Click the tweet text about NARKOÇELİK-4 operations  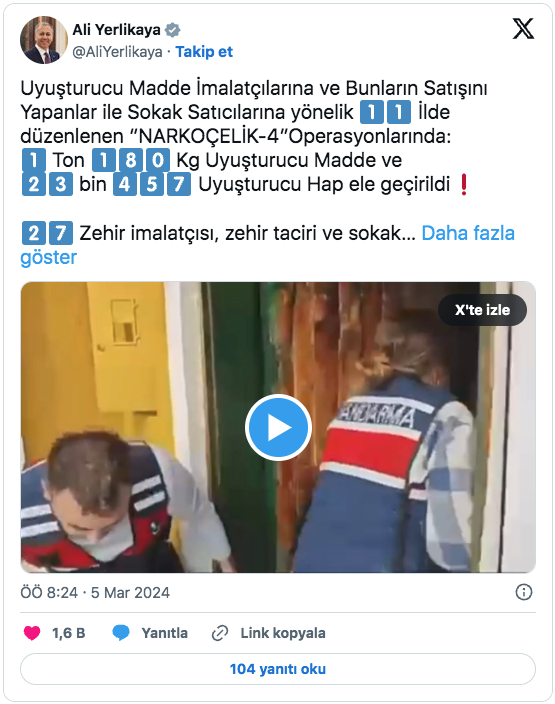coord(254,136)
